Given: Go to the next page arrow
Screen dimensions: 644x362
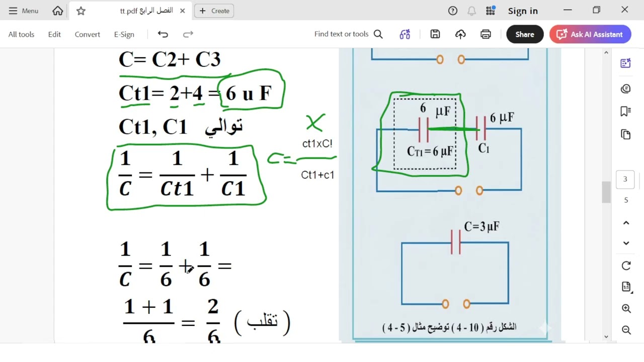Looking at the screenshot, I should [x=626, y=243].
